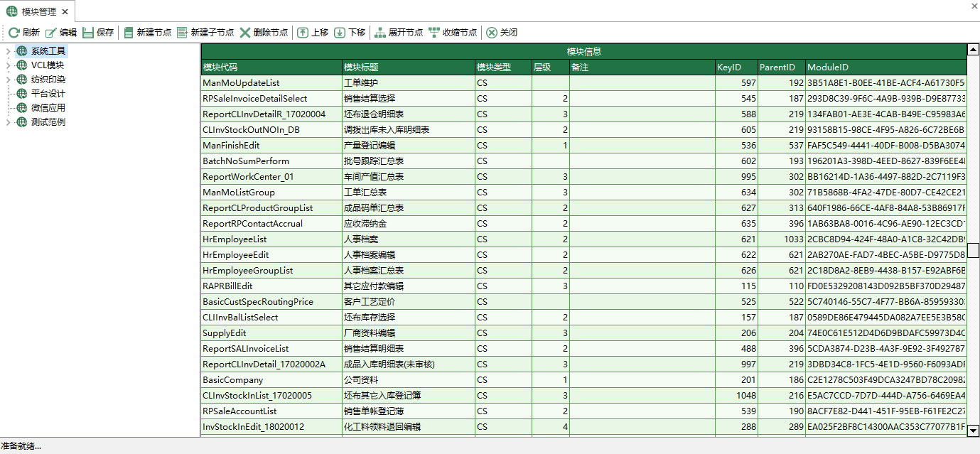This screenshot has height=454, width=980.
Task: Select the 化工料领料退回编辑 cell
Action: point(409,427)
